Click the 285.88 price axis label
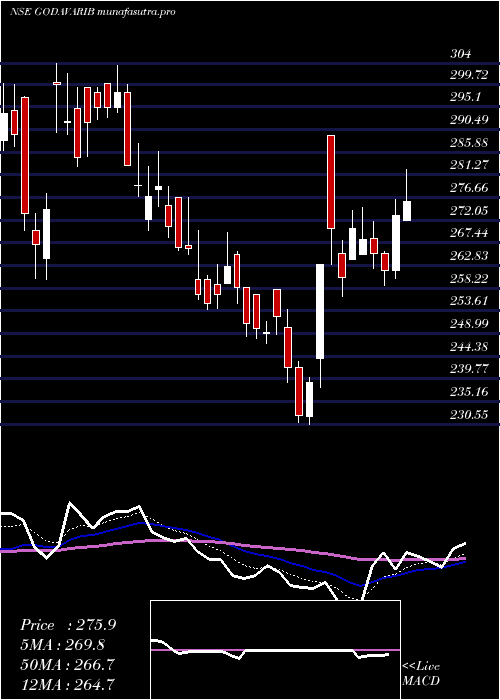The image size is (500, 700). click(x=469, y=142)
